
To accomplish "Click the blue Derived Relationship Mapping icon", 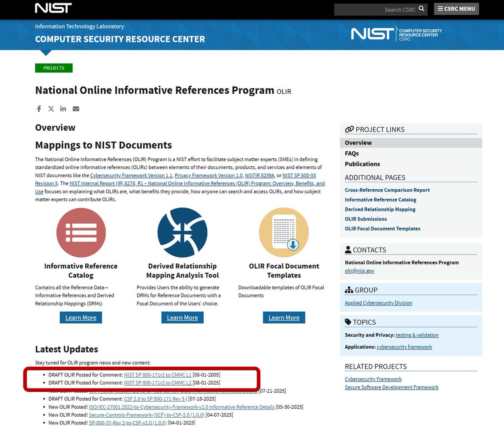I will pos(182,233).
